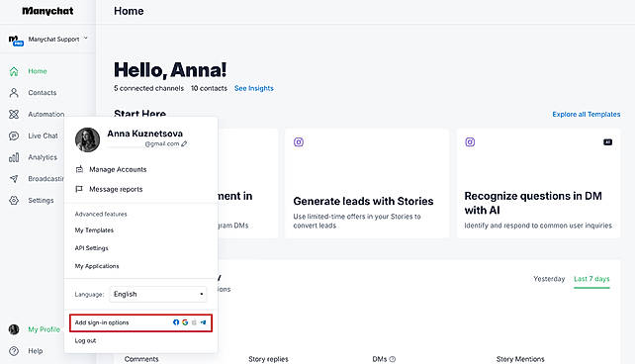
Task: Click the Broadcasting paper plane icon
Action: tap(14, 179)
